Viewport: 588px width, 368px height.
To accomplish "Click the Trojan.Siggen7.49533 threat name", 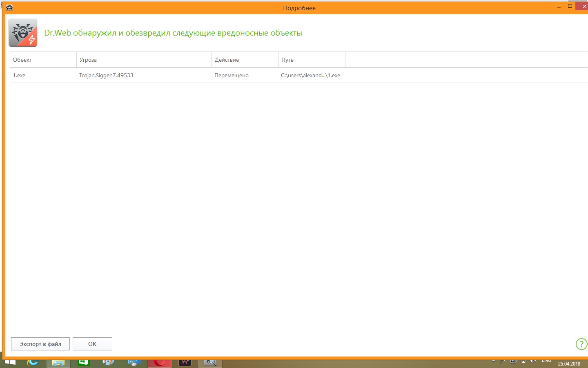I will (x=106, y=75).
